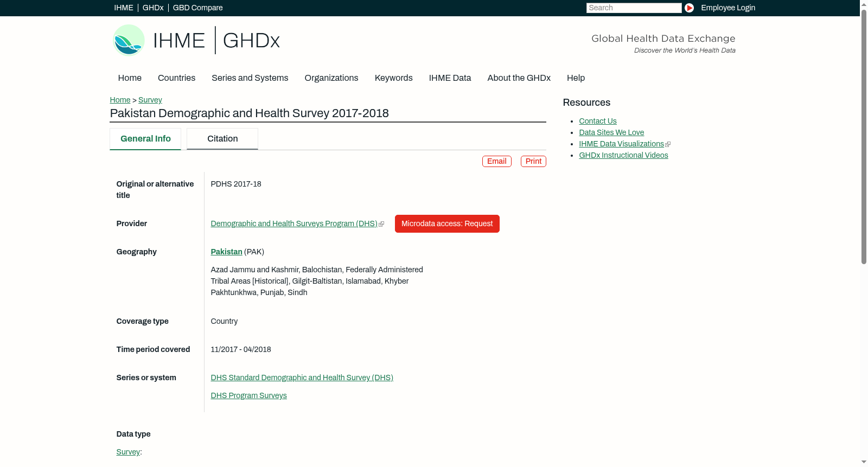Open Series and Systems menu
Image resolution: width=868 pixels, height=467 pixels.
pos(250,78)
